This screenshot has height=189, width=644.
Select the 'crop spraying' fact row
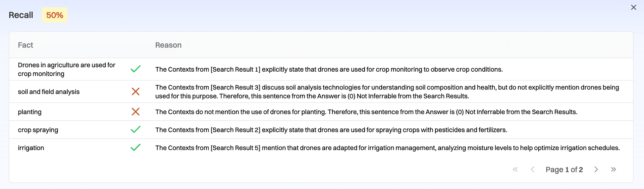point(38,130)
